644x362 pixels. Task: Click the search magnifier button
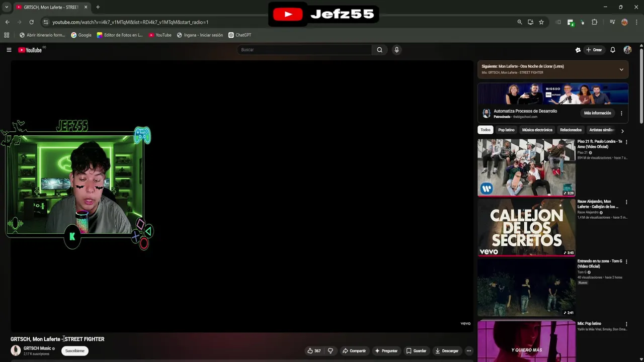coord(380,50)
